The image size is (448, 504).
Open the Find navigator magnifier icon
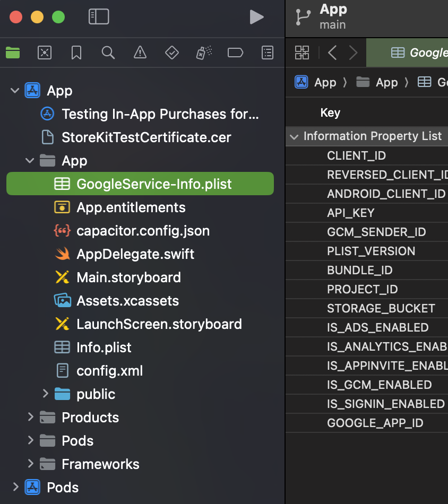pyautogui.click(x=108, y=52)
